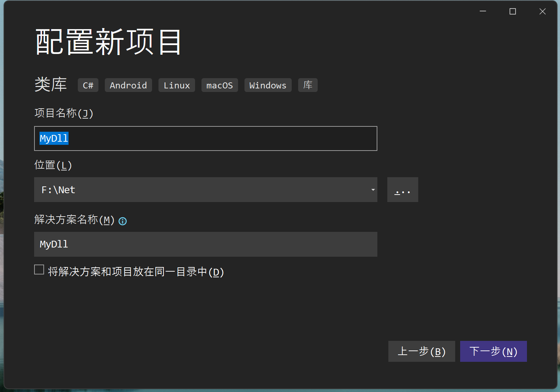Click the project name field containing MyDll
The image size is (560, 392).
pyautogui.click(x=205, y=138)
